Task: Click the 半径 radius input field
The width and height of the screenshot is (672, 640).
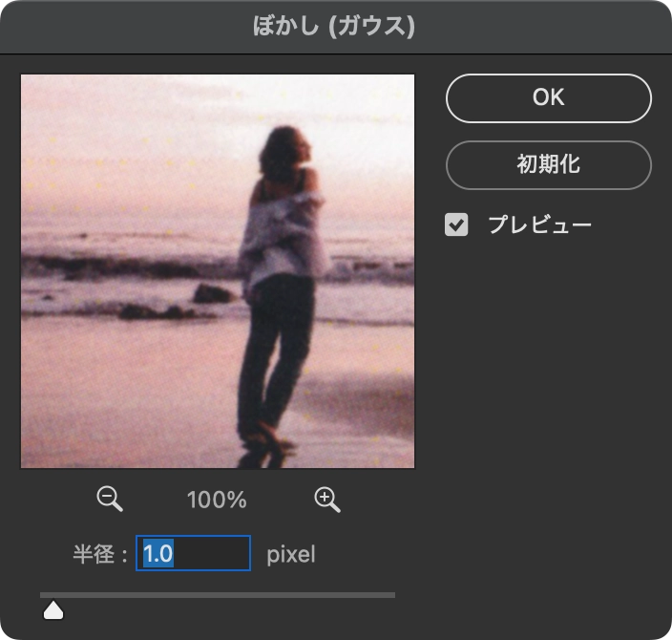Action: [x=193, y=554]
